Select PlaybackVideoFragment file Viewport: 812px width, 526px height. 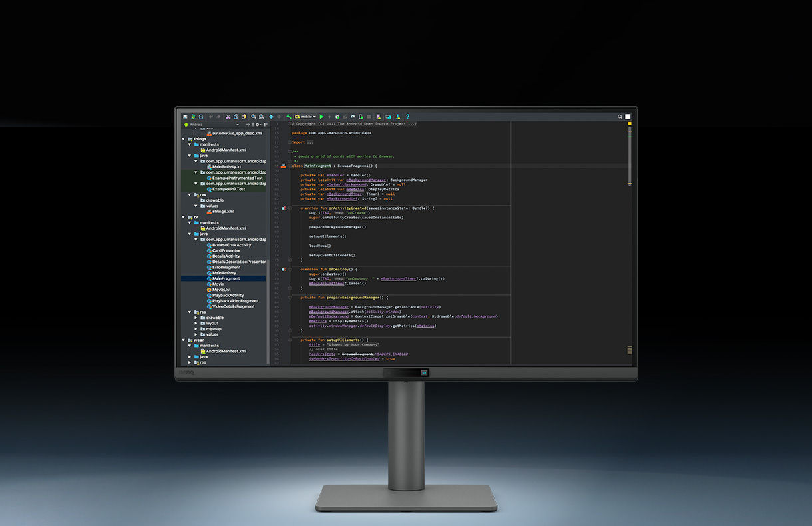(x=232, y=301)
